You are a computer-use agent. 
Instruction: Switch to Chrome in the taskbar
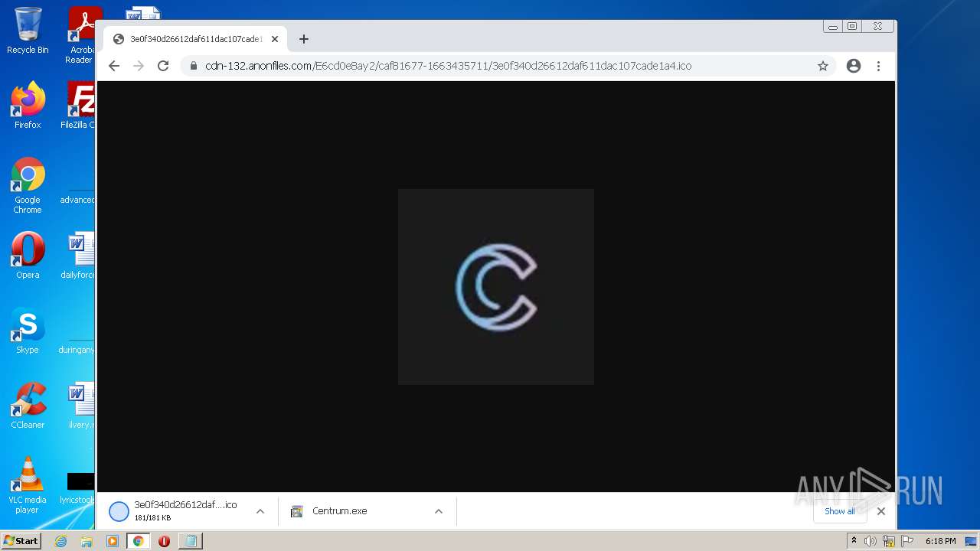pos(139,541)
